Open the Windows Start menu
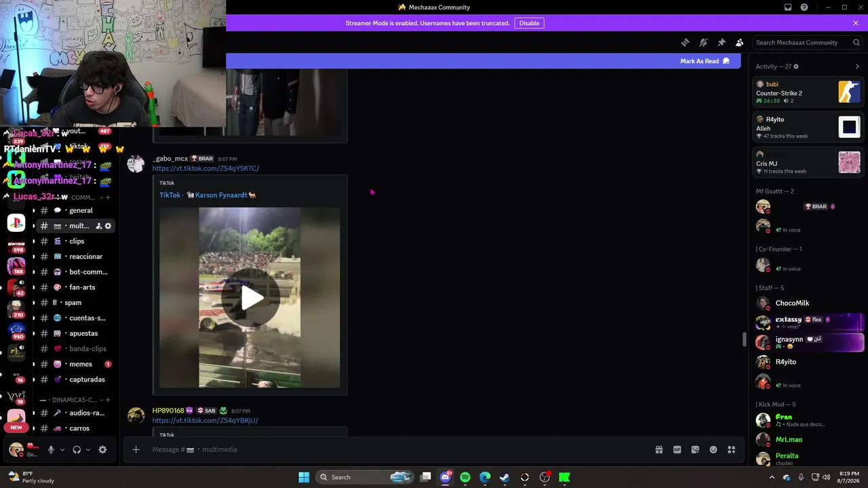This screenshot has height=488, width=868. point(304,477)
